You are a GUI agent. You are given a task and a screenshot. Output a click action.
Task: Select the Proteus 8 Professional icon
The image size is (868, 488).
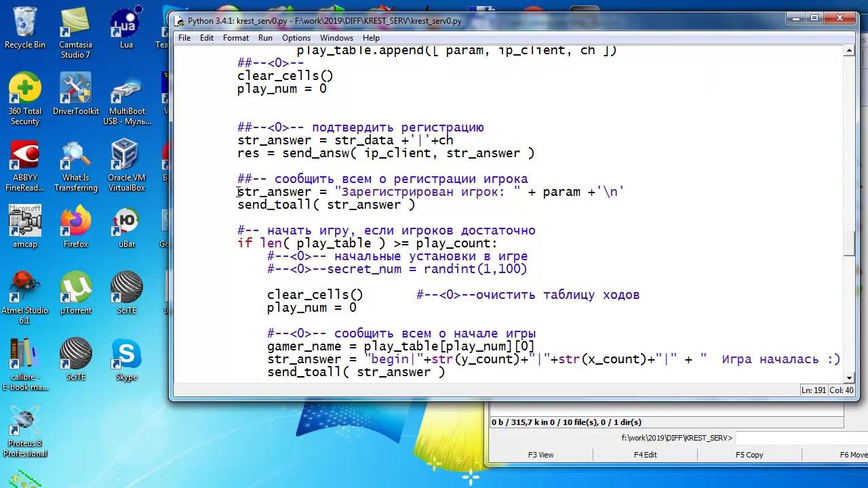click(x=25, y=431)
